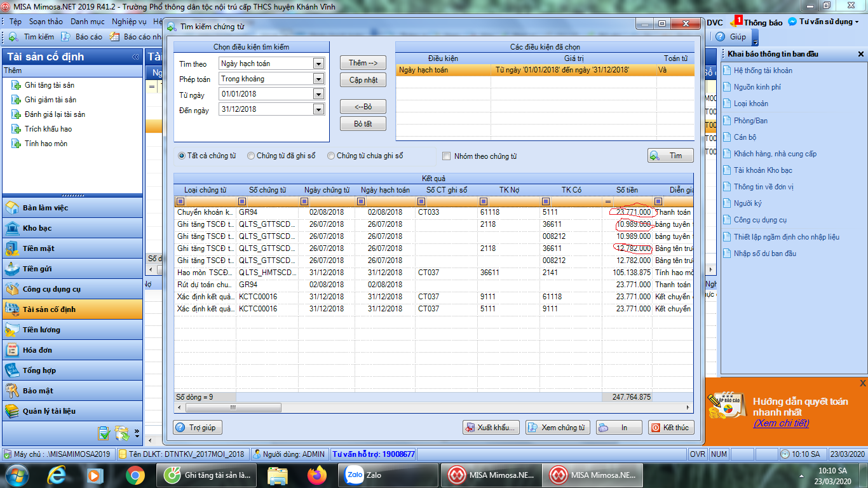
Task: Click Báo cáo toolbar icon
Action: [82, 37]
